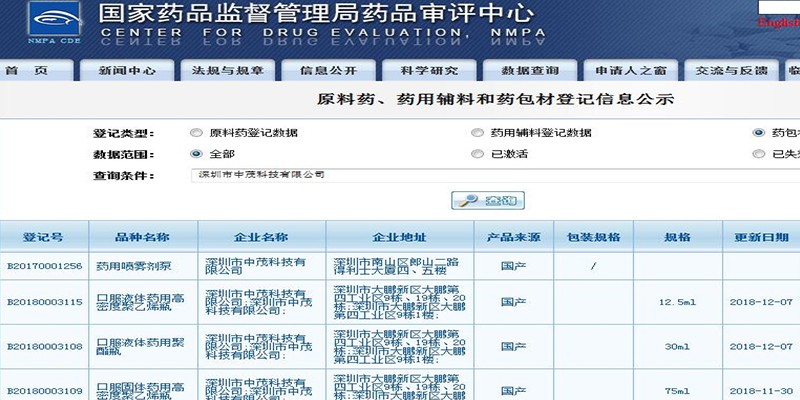800x400 pixels.
Task: Click the 12.5ml specification cell
Action: [678, 302]
